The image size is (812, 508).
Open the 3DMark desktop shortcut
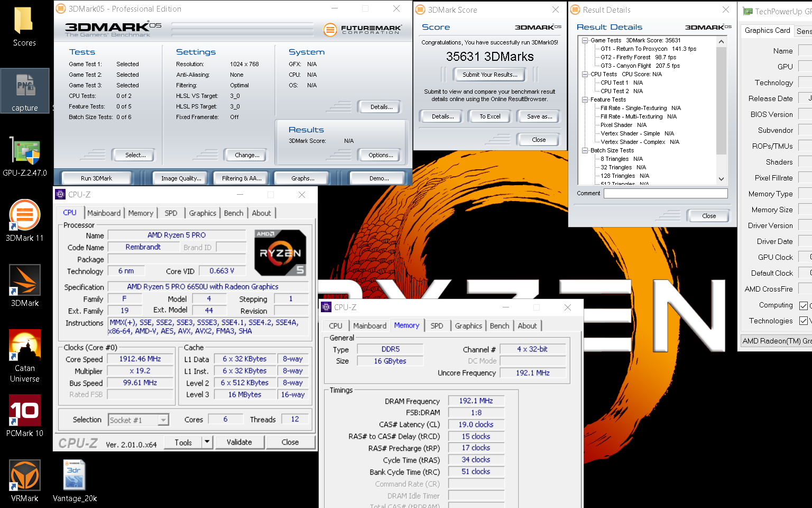tap(25, 286)
